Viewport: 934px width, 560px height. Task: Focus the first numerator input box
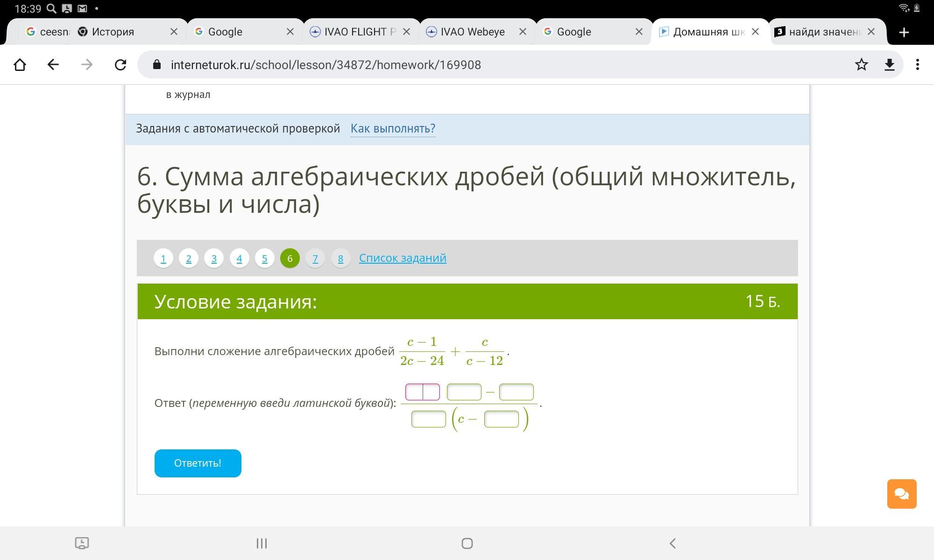422,392
